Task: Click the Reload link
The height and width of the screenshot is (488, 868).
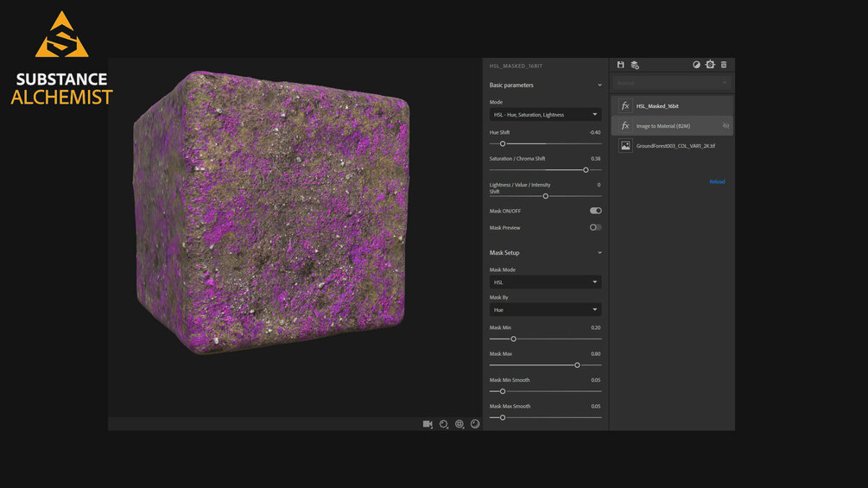Action: pyautogui.click(x=717, y=181)
